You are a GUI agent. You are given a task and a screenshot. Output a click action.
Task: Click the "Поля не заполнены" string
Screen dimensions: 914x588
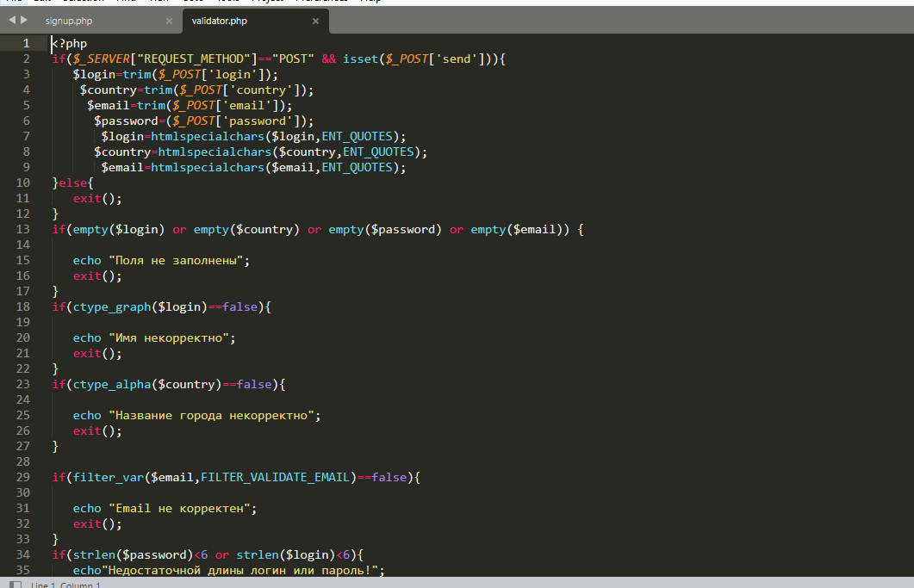[178, 260]
